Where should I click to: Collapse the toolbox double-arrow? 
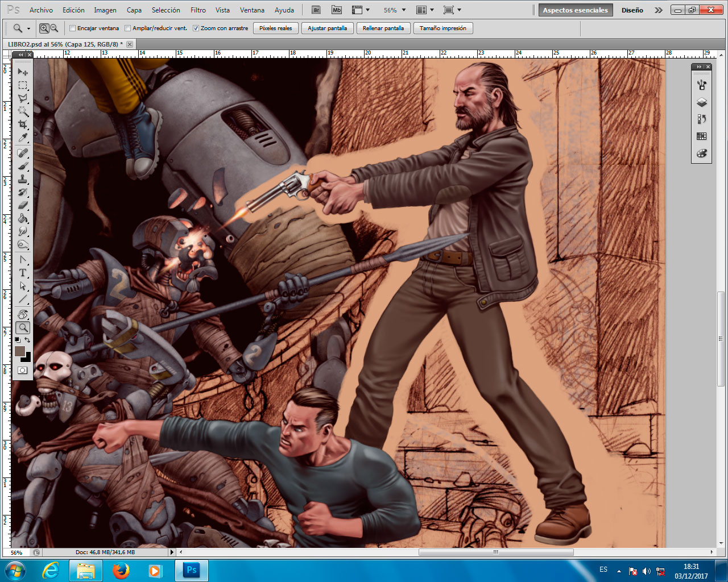21,55
